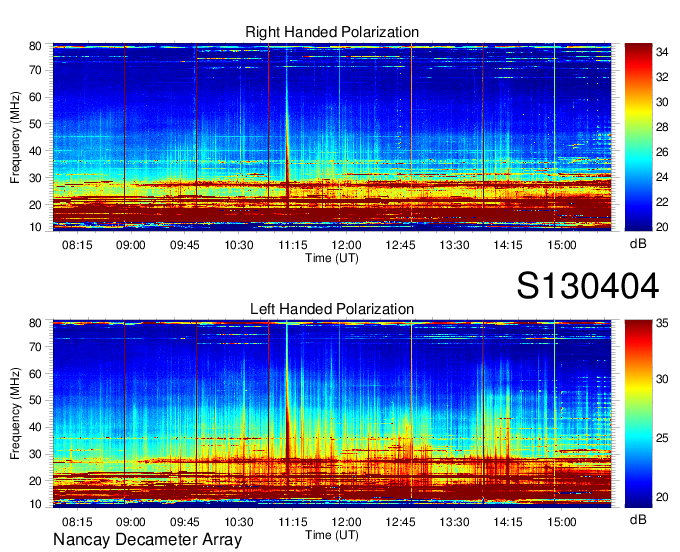Click the 10 frequency tick of Right Handed plot
The image size is (680, 552).
[x=35, y=227]
